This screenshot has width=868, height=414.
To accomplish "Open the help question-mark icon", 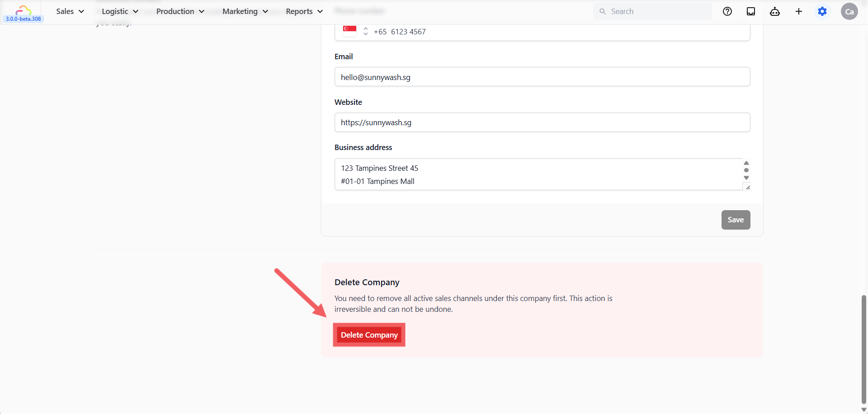I will pyautogui.click(x=727, y=11).
